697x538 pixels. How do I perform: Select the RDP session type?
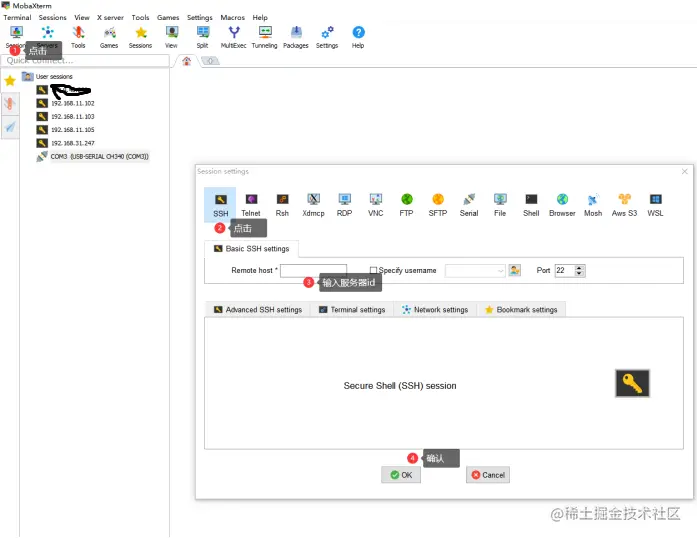(344, 205)
